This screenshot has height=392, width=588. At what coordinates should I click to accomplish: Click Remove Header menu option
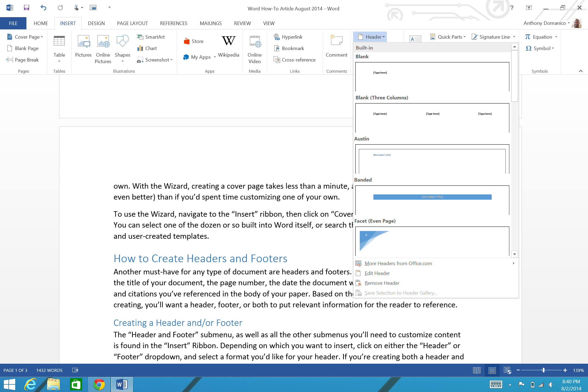point(381,283)
